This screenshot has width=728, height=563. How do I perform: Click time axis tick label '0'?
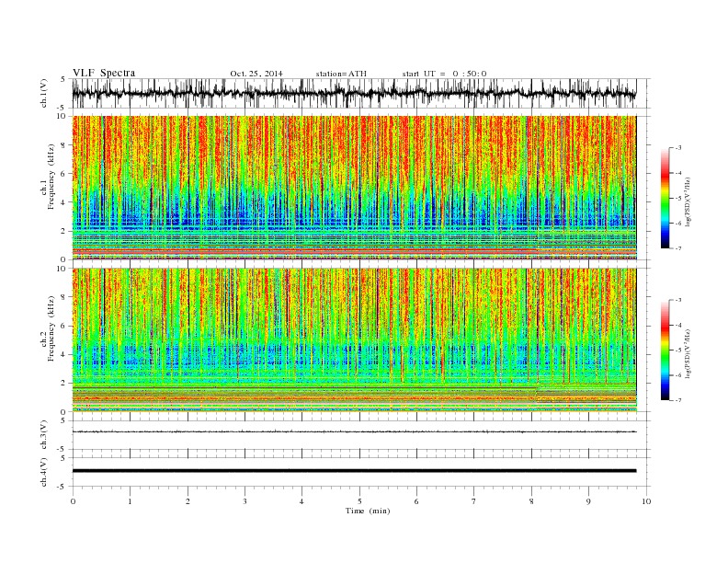tap(73, 501)
